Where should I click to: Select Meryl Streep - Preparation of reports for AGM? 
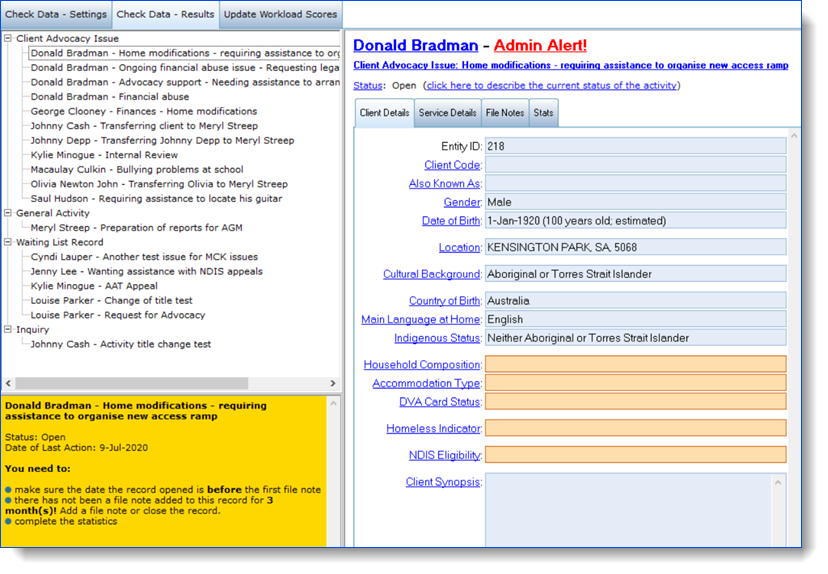(x=136, y=228)
